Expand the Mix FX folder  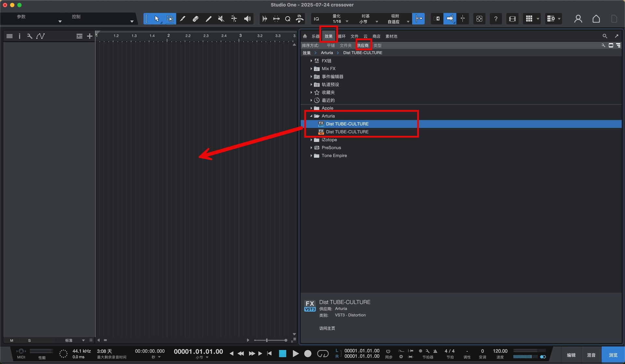[311, 69]
